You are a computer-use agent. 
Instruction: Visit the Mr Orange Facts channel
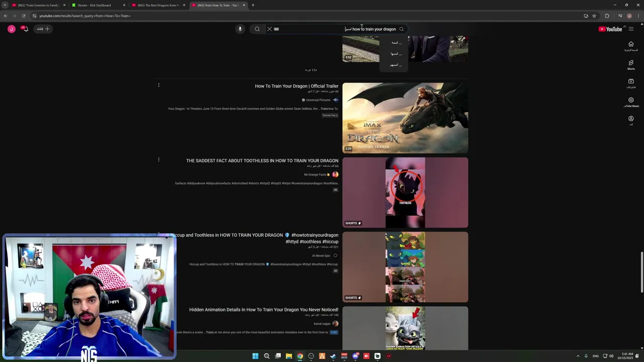(x=317, y=174)
